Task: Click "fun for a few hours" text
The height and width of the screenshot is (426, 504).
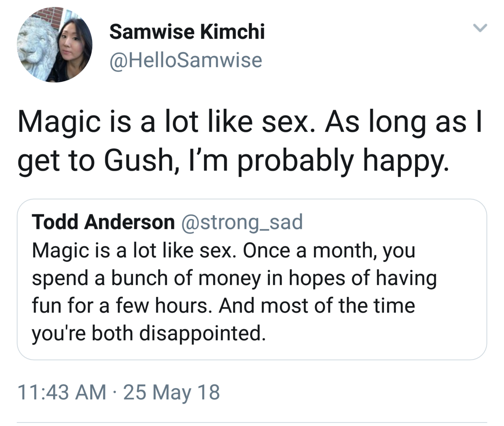Action: (x=119, y=306)
